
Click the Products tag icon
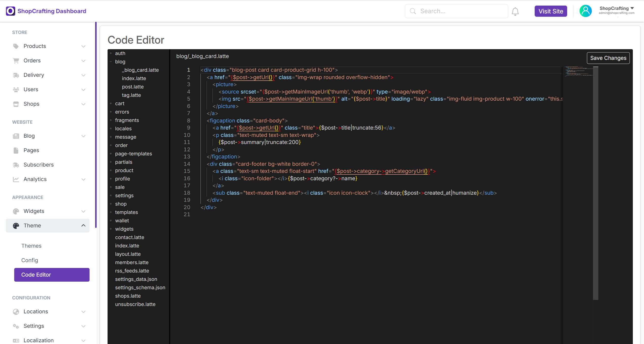pos(16,46)
